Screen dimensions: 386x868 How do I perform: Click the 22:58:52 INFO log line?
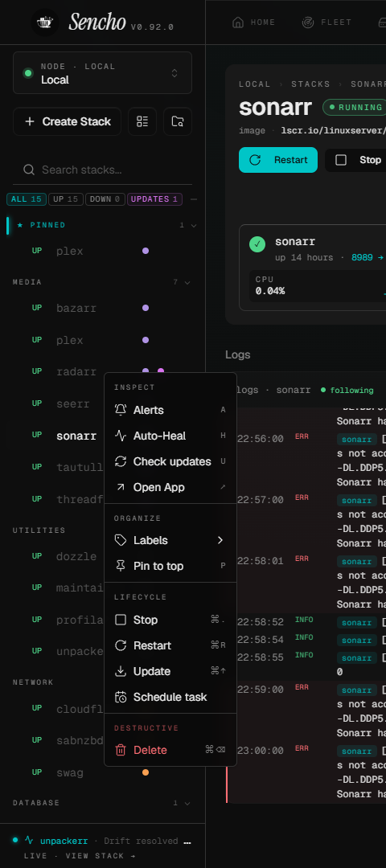click(x=311, y=622)
